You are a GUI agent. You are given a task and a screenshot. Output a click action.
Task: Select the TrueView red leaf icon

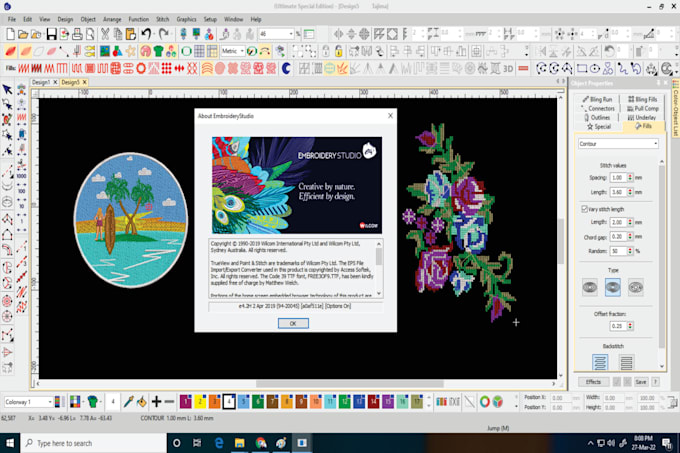coord(10,51)
